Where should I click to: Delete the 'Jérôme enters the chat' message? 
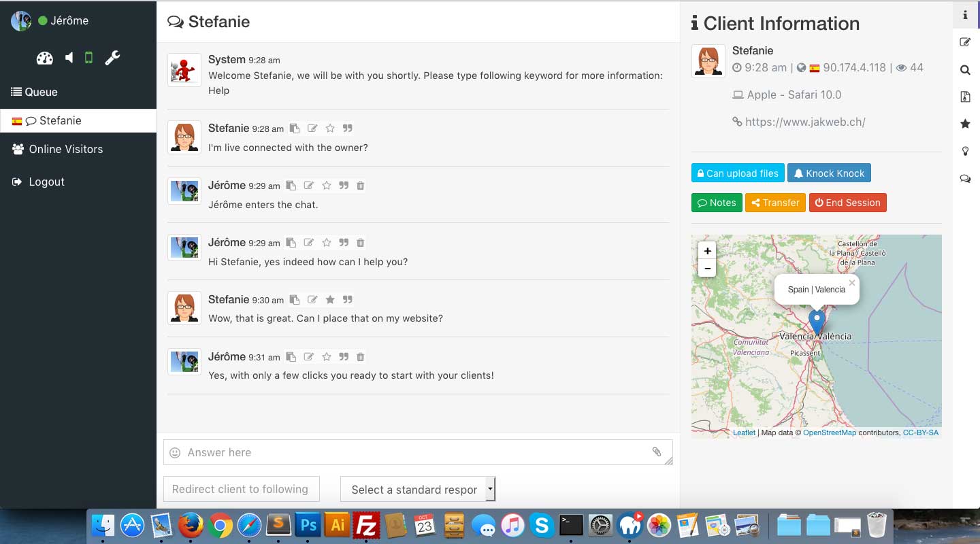(x=361, y=186)
